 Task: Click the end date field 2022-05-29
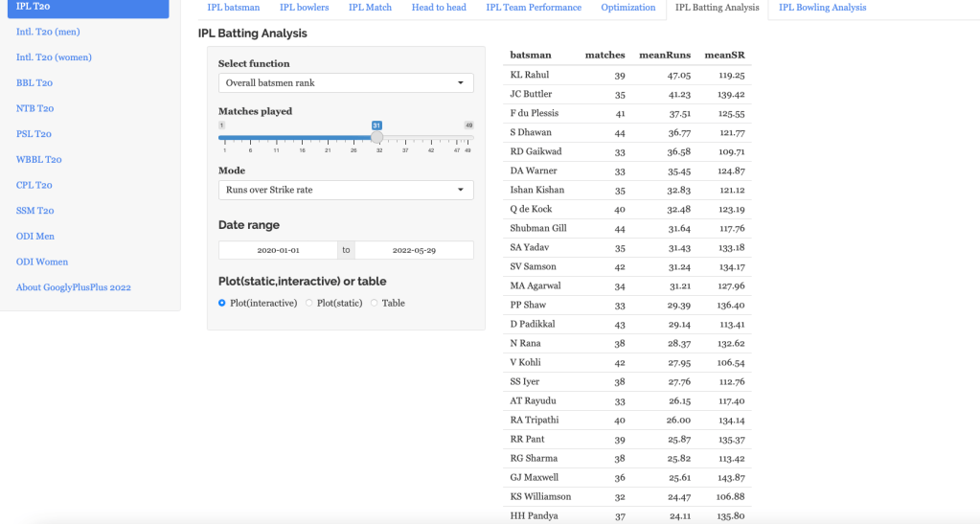pyautogui.click(x=414, y=250)
